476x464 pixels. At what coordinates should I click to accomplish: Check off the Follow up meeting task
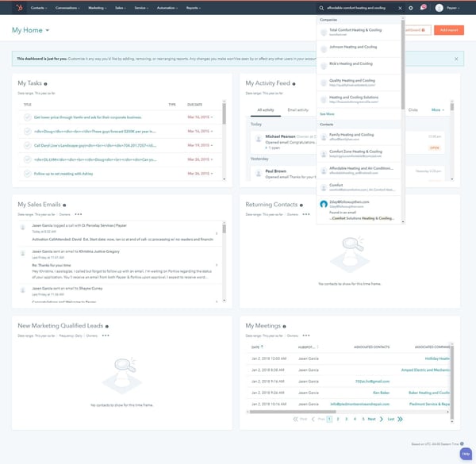click(x=27, y=174)
